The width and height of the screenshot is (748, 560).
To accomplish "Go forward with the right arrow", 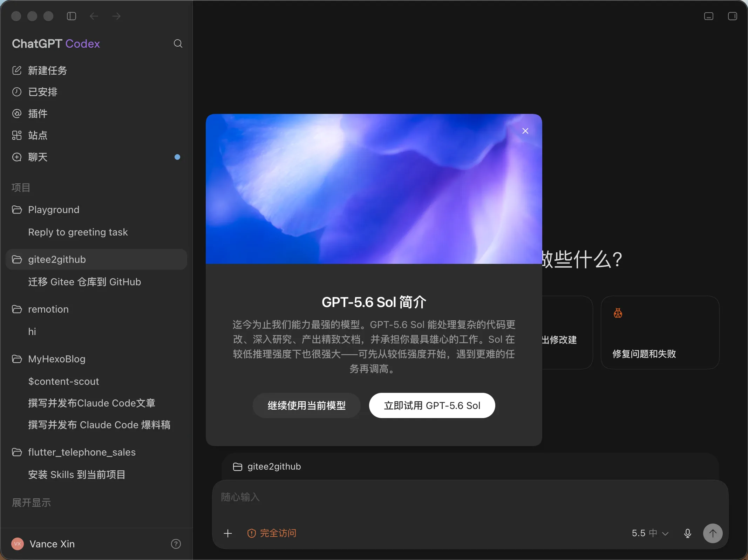I will point(116,16).
